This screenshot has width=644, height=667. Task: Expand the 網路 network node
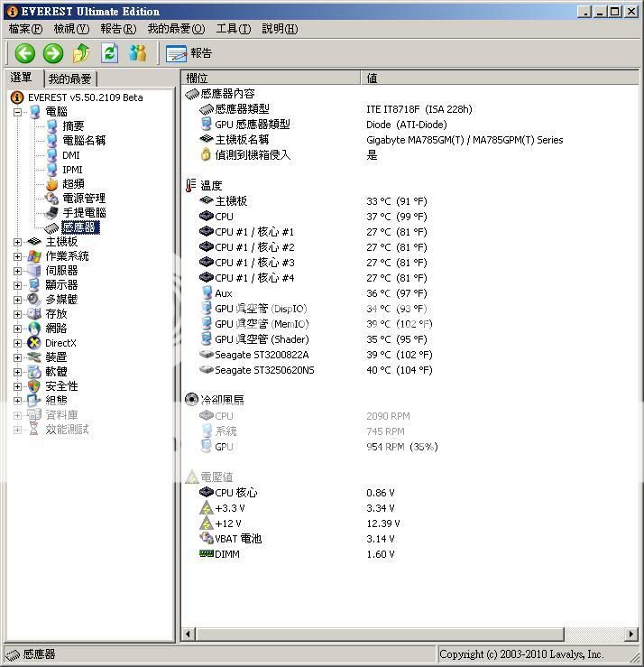coord(18,329)
